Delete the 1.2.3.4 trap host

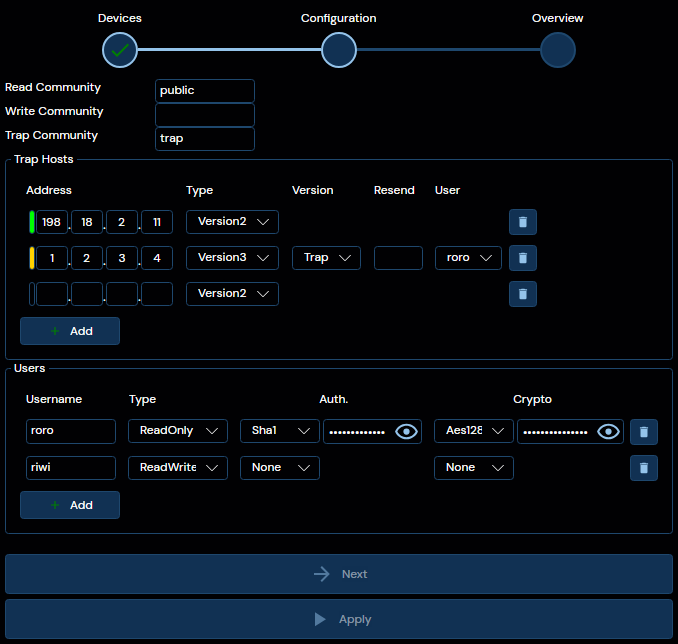[523, 258]
